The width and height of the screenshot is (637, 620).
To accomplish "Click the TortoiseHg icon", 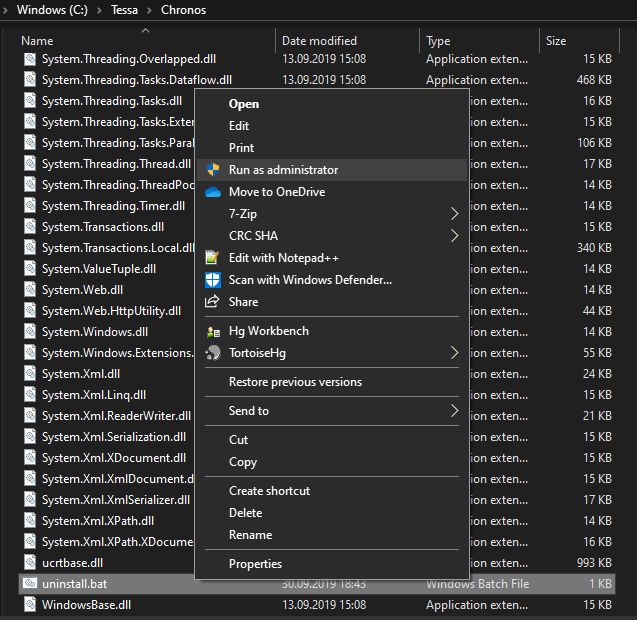I will [212, 353].
